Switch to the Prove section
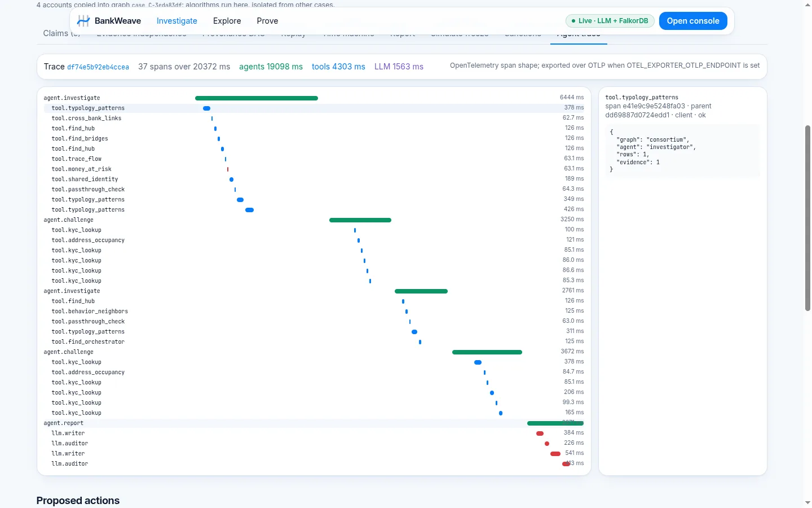Image resolution: width=812 pixels, height=508 pixels. (267, 21)
